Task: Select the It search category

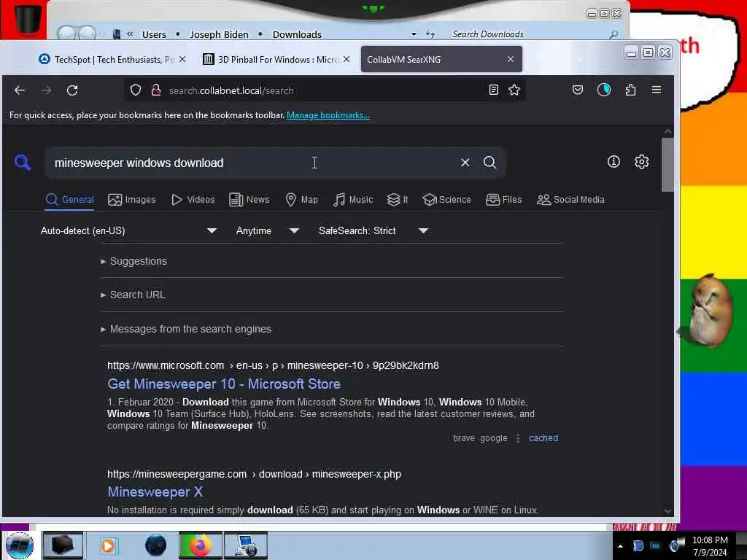Action: coord(398,200)
